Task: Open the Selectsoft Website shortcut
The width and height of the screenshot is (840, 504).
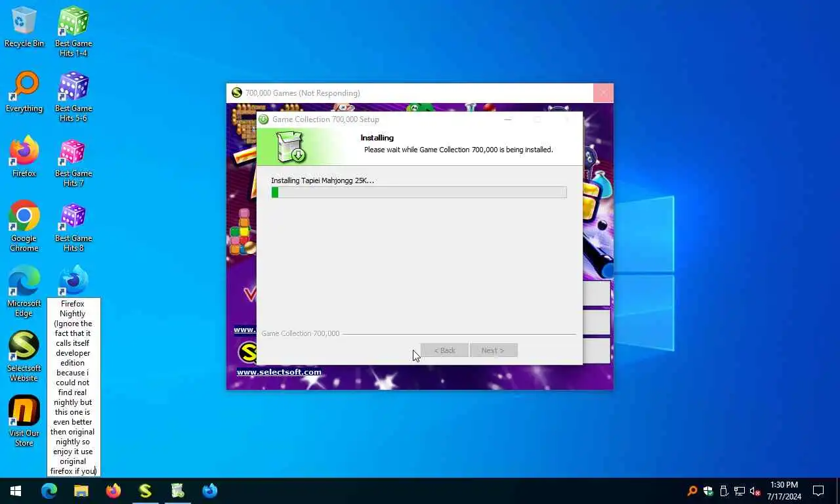Action: [x=24, y=356]
